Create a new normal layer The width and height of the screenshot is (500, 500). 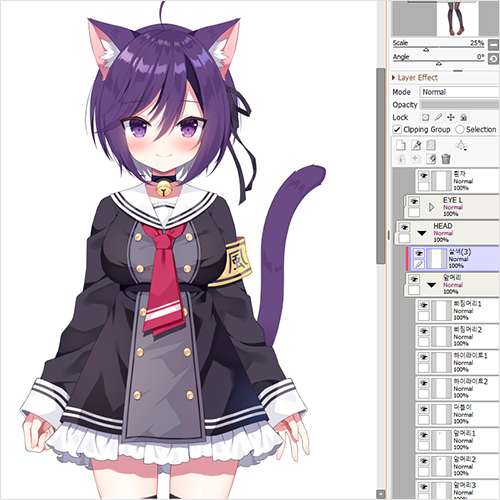[401, 145]
